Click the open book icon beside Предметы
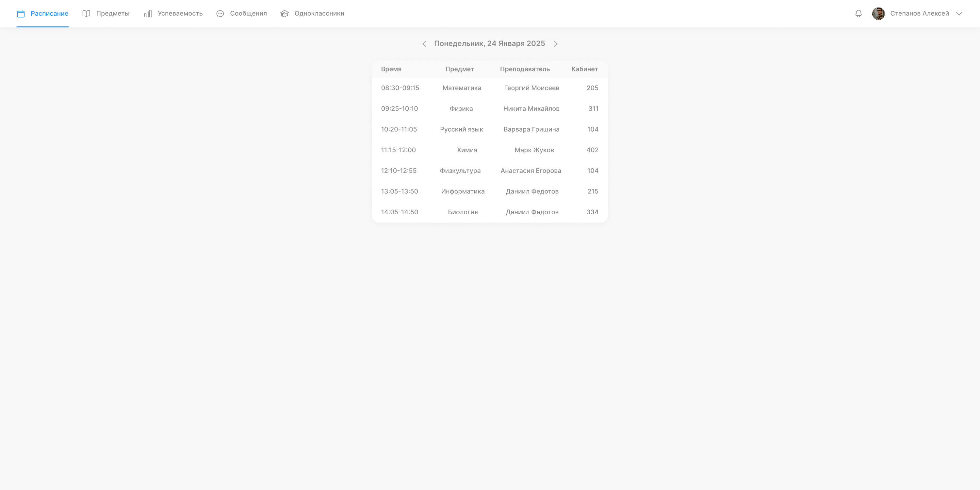The width and height of the screenshot is (980, 490). click(x=86, y=14)
